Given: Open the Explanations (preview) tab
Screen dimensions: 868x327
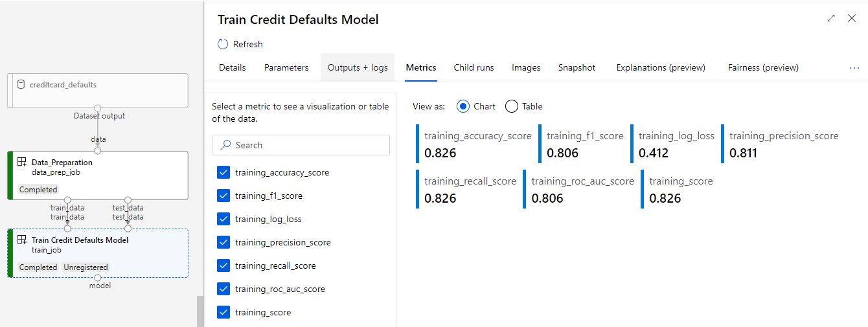Looking at the screenshot, I should pos(661,67).
